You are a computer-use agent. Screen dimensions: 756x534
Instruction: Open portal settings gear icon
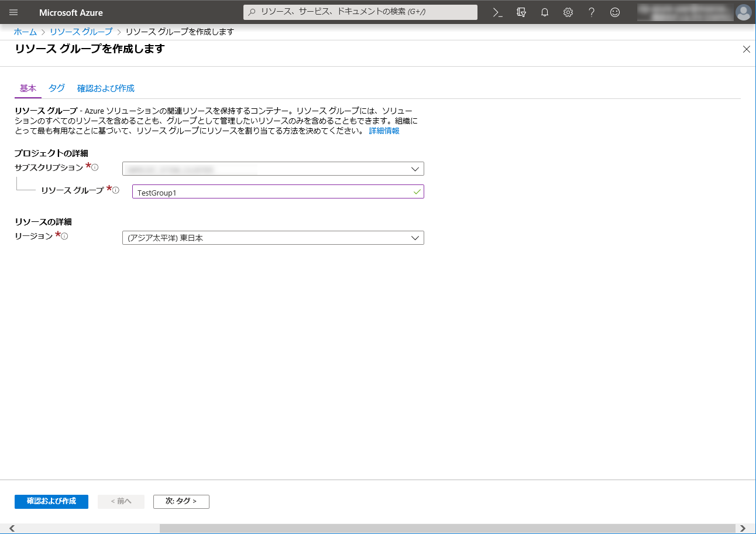[568, 12]
